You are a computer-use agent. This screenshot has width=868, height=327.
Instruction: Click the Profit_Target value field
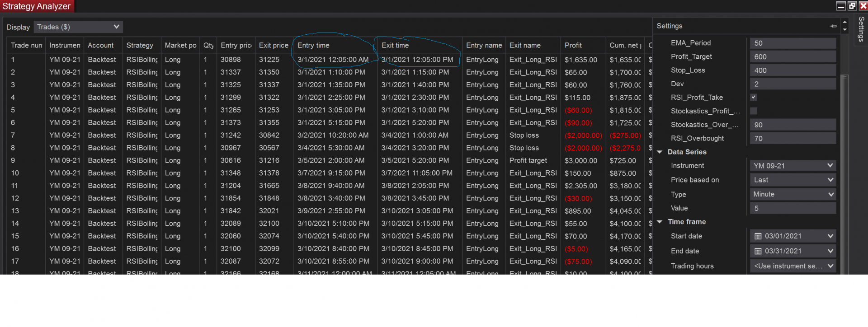[793, 57]
